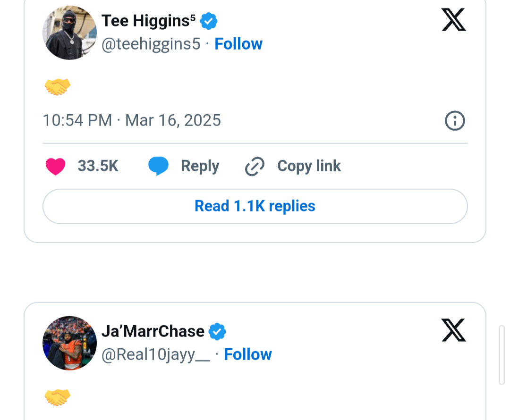Click the Reply text label
Screen dimensions: 510x420
tap(200, 166)
